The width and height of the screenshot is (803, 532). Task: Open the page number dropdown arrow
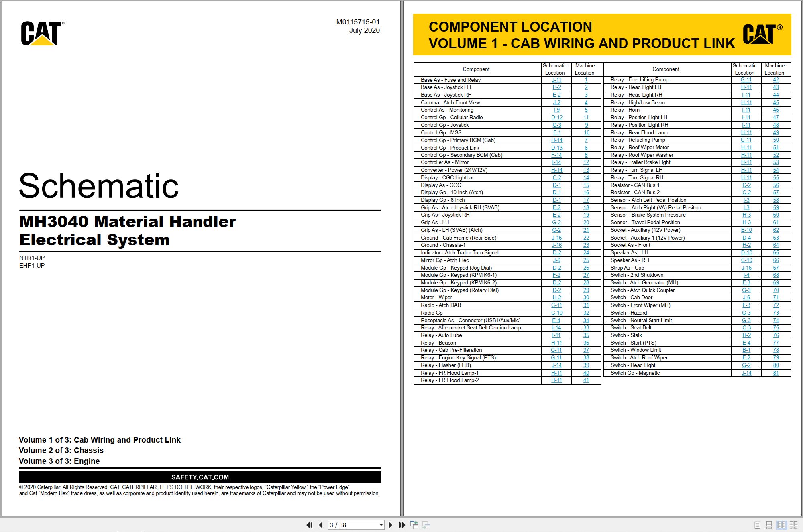coord(381,525)
